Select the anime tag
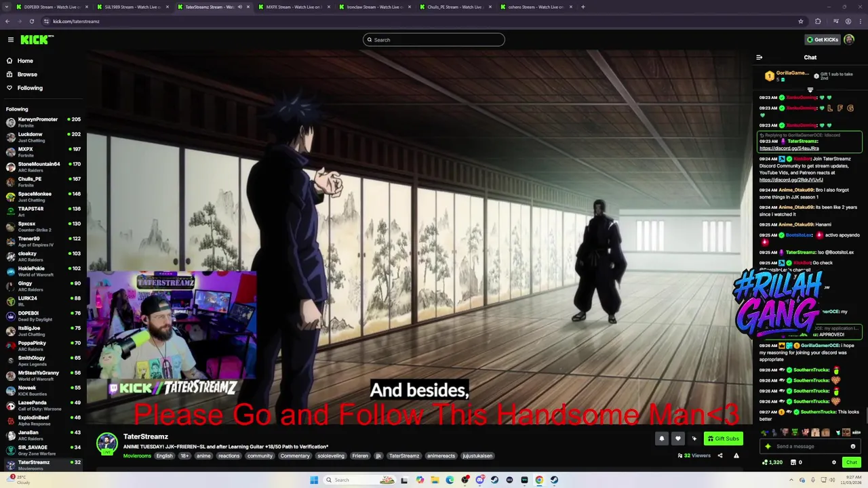 203,456
